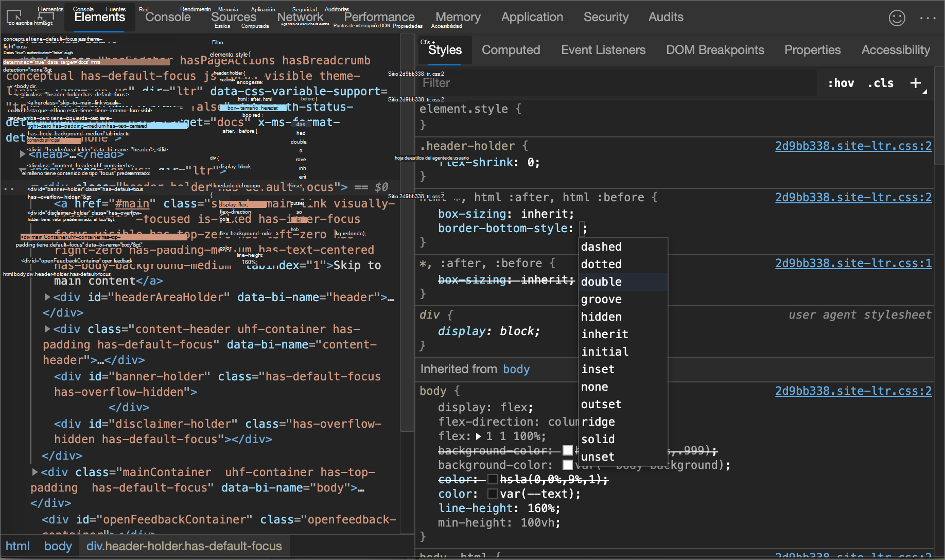Expand the headerAreaHolder div node
The width and height of the screenshot is (945, 560).
coord(47,297)
